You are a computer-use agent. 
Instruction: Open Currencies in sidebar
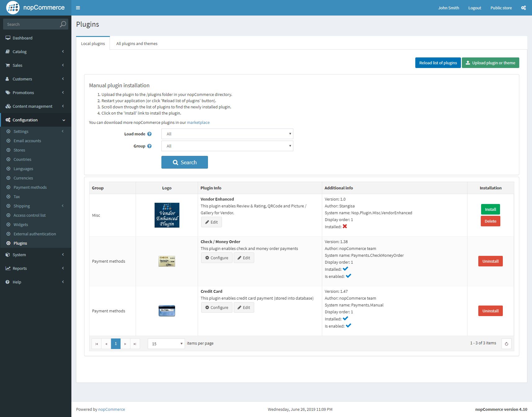click(36, 178)
